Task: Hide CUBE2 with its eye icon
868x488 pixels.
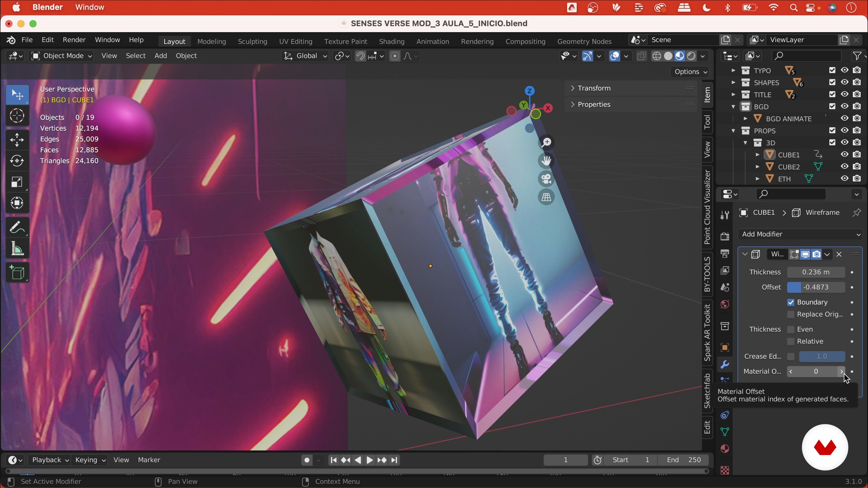Action: 844,167
